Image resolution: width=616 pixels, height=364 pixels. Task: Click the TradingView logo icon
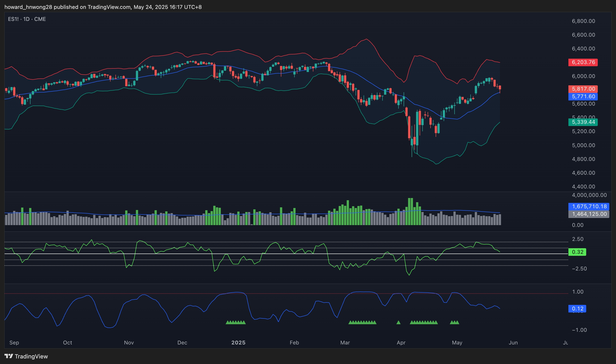(x=9, y=356)
